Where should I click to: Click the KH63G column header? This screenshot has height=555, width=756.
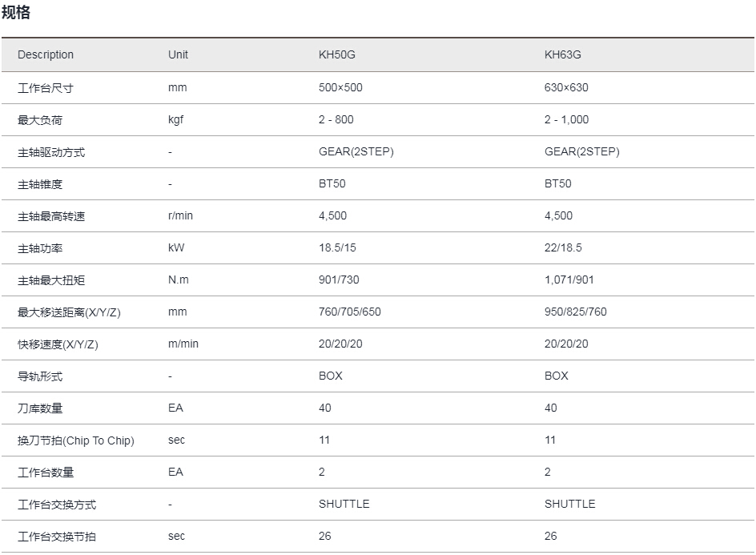(x=562, y=54)
